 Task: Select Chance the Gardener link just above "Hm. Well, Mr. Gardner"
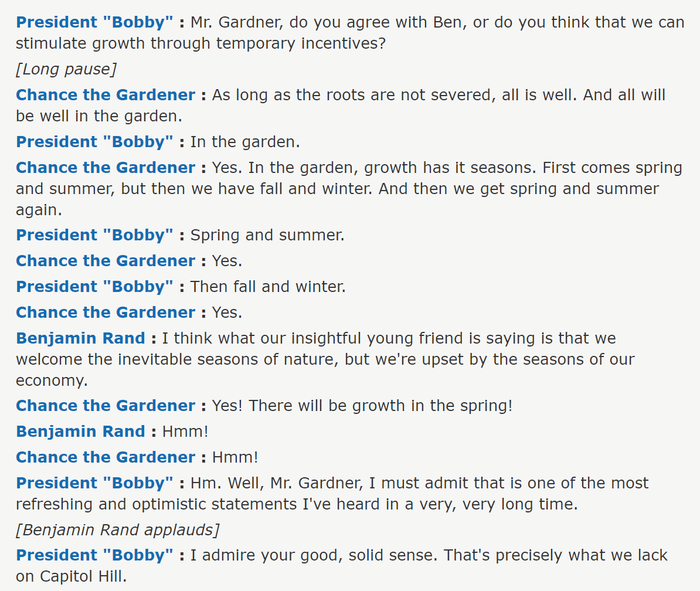(x=106, y=457)
